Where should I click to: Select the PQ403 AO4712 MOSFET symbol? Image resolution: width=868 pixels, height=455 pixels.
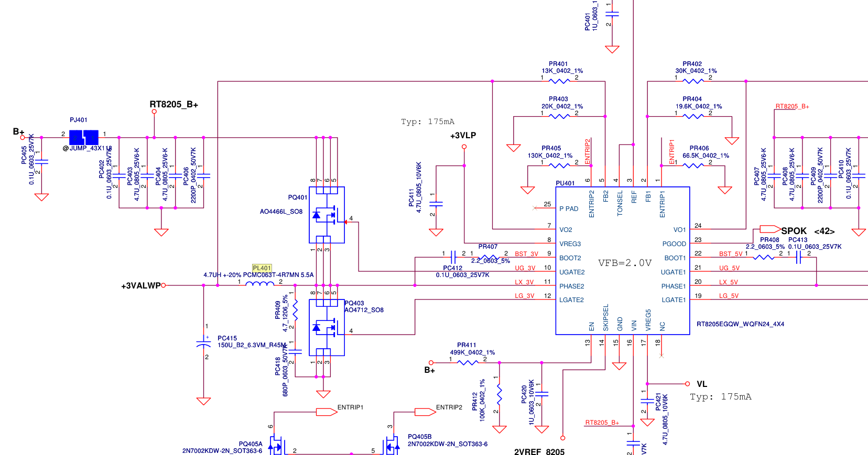(327, 327)
